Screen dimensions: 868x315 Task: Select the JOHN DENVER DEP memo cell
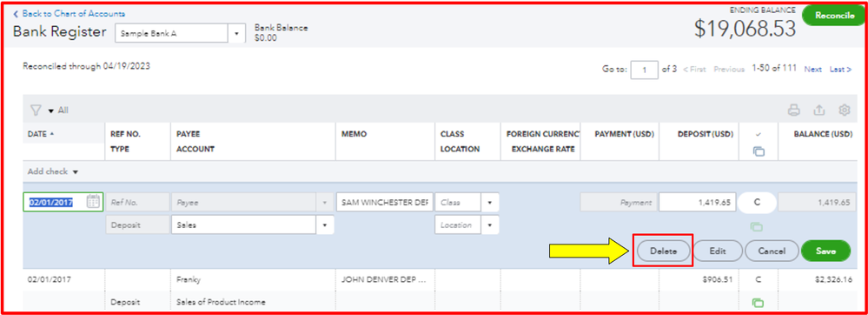[x=384, y=280]
